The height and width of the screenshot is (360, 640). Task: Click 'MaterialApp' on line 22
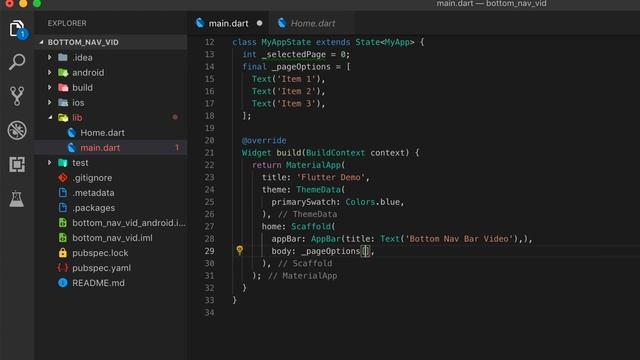[313, 165]
